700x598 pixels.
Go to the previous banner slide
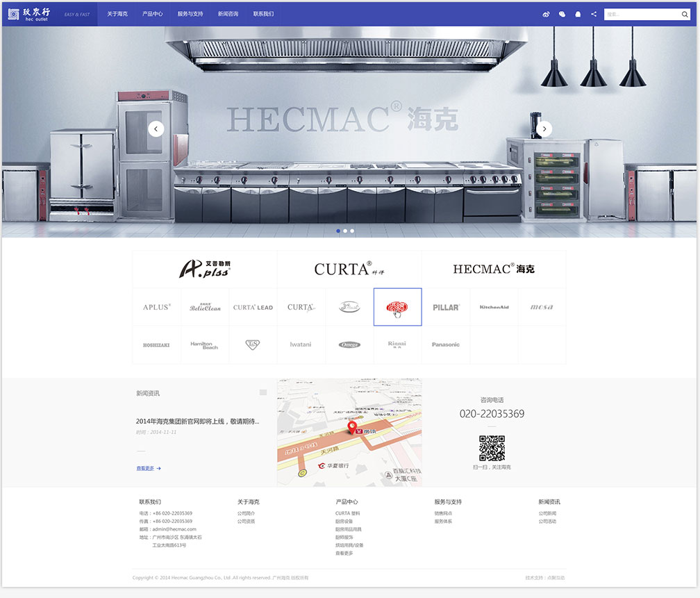click(156, 128)
